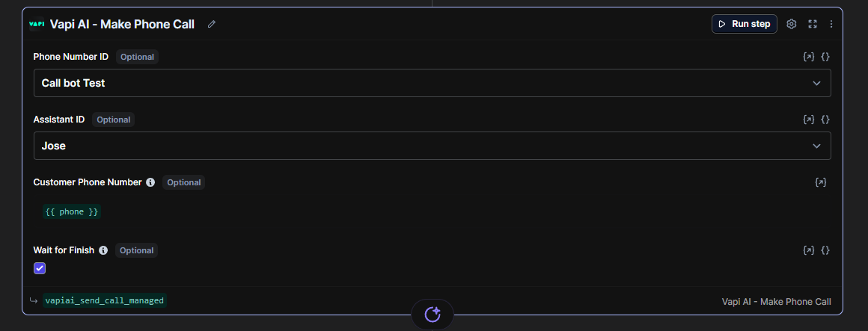Click the Vapi logo icon
Image resolution: width=868 pixels, height=331 pixels.
(x=37, y=24)
